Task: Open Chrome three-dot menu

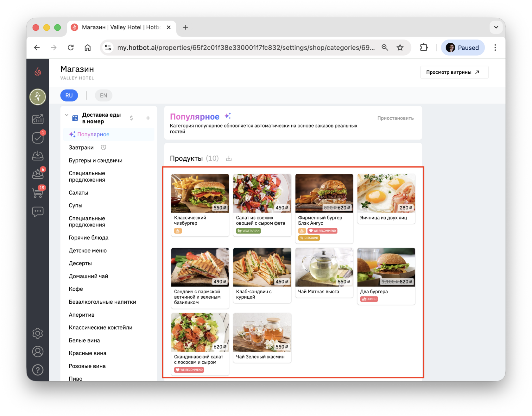Action: pos(495,47)
